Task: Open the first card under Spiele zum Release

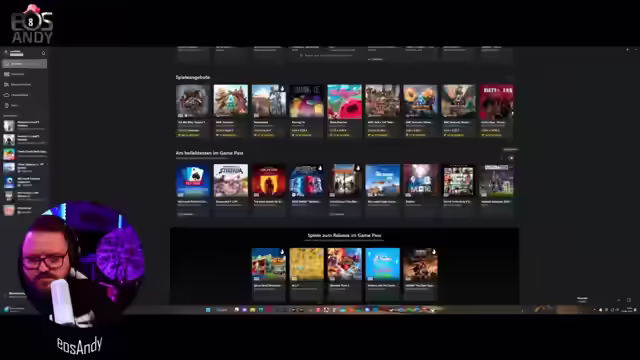Action: tap(269, 274)
